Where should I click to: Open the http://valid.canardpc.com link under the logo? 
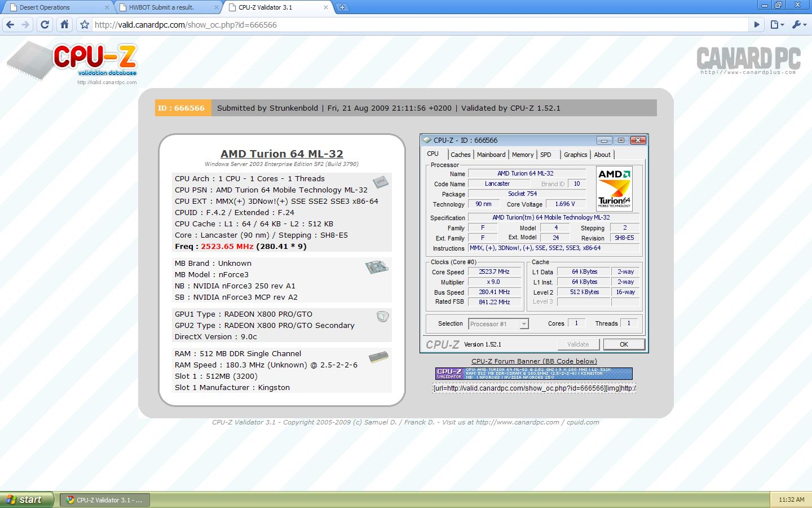tap(107, 82)
